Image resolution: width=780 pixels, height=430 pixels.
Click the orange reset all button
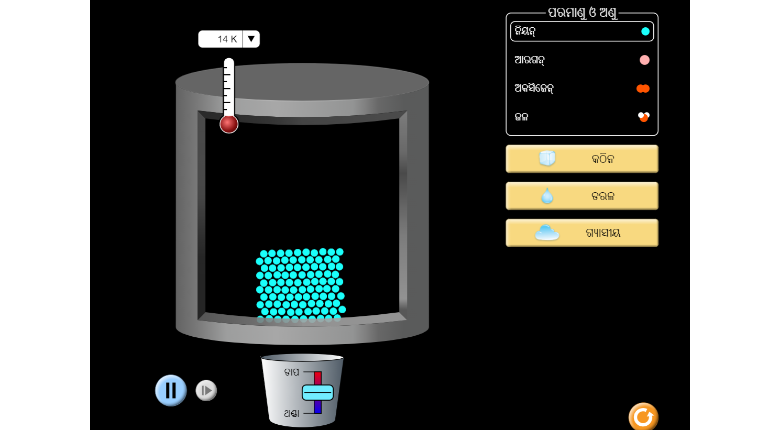(x=643, y=416)
